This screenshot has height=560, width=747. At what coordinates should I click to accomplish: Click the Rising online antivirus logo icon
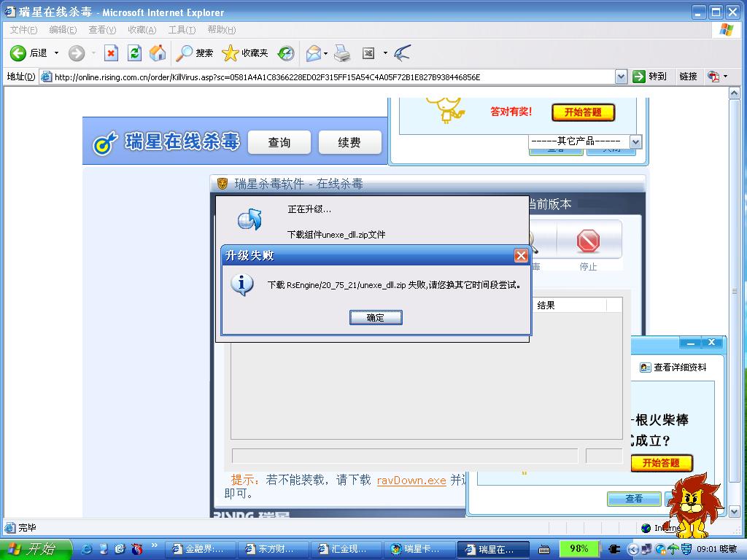click(x=105, y=144)
